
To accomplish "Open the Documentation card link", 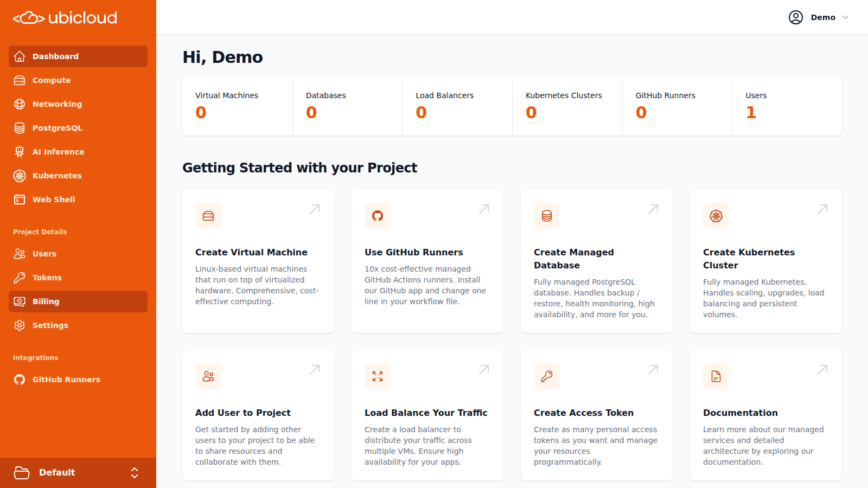I will click(740, 413).
